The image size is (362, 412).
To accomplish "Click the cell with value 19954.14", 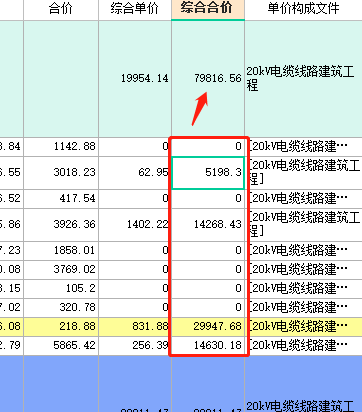I will point(135,79).
